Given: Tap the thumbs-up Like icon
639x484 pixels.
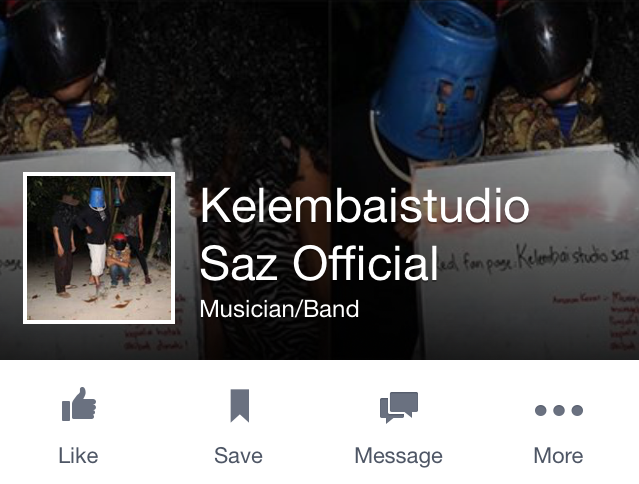Looking at the screenshot, I should click(x=79, y=404).
